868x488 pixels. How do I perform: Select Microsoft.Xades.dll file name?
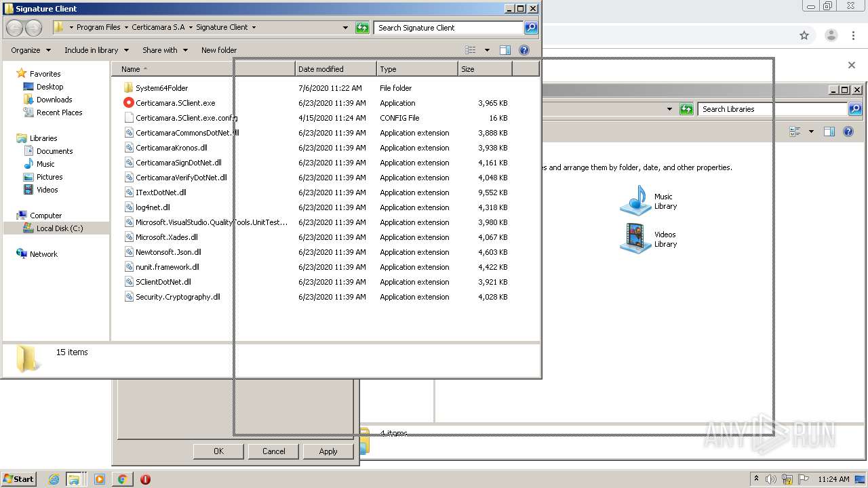coord(167,237)
